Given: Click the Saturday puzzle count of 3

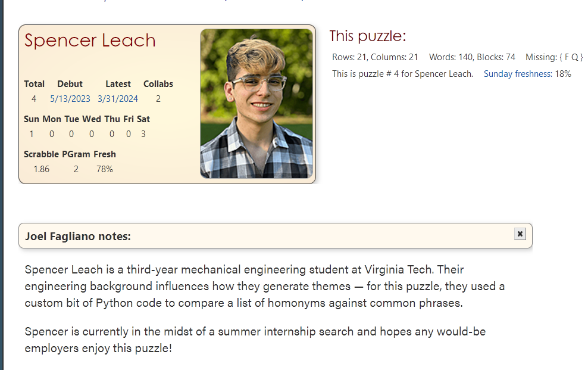Looking at the screenshot, I should click(143, 134).
